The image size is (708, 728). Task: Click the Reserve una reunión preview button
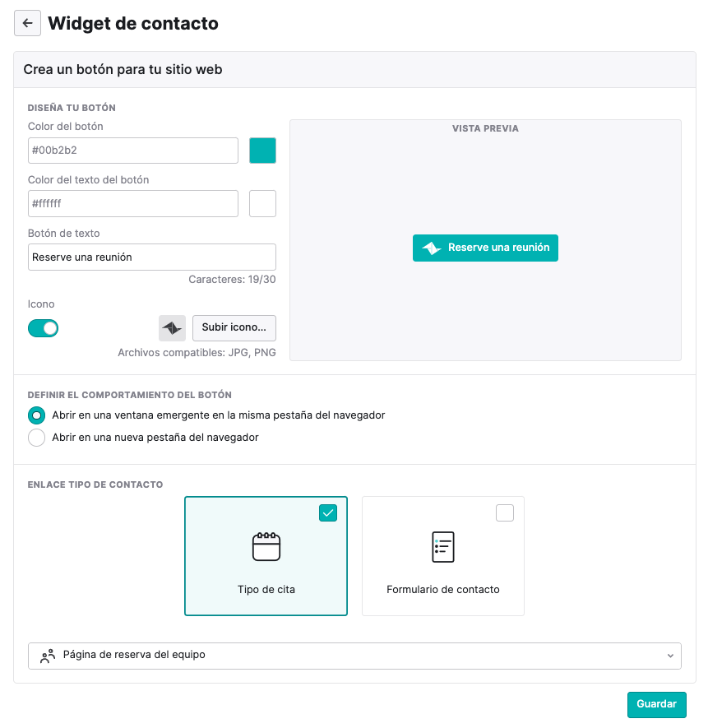(485, 248)
